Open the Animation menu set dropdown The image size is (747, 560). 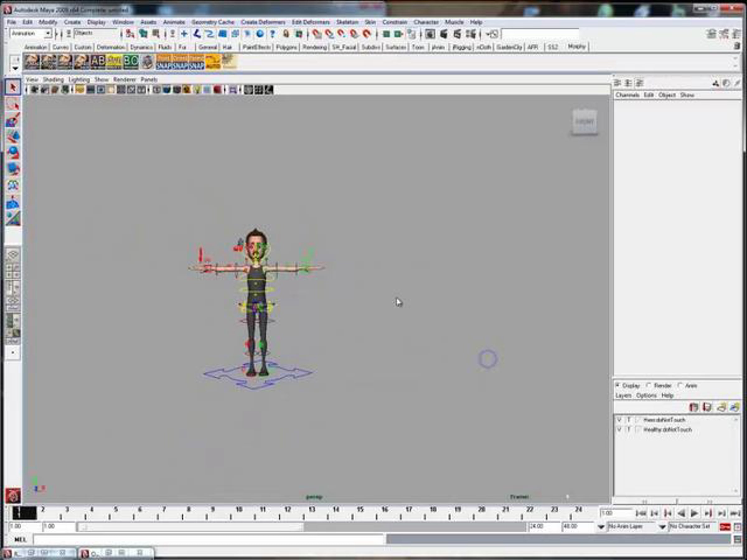[x=48, y=33]
